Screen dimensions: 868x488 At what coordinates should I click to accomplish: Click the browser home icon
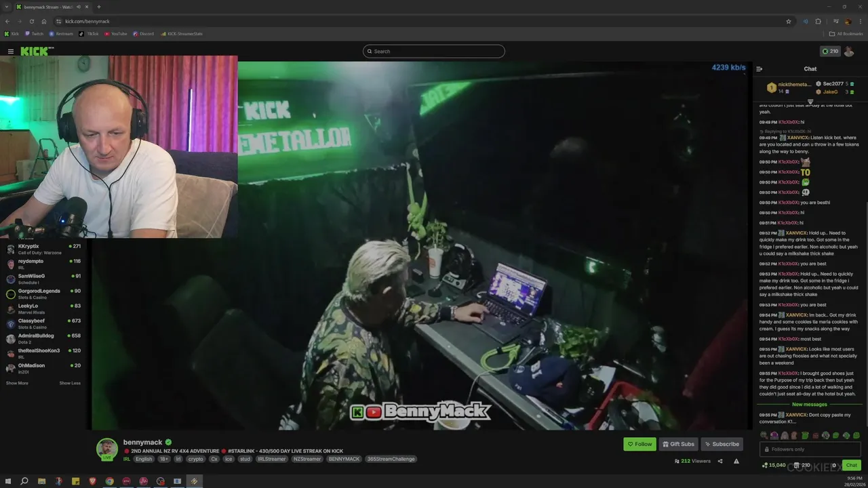(x=43, y=21)
